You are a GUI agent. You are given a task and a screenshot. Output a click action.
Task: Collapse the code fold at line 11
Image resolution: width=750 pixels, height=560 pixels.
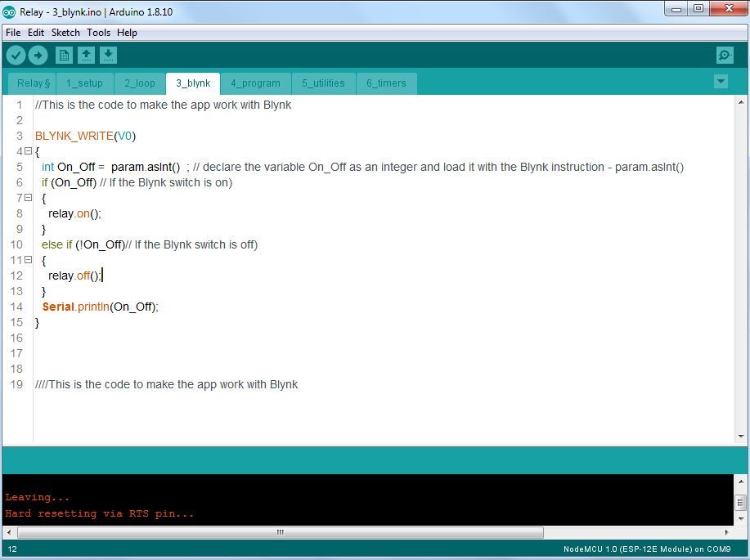click(29, 260)
